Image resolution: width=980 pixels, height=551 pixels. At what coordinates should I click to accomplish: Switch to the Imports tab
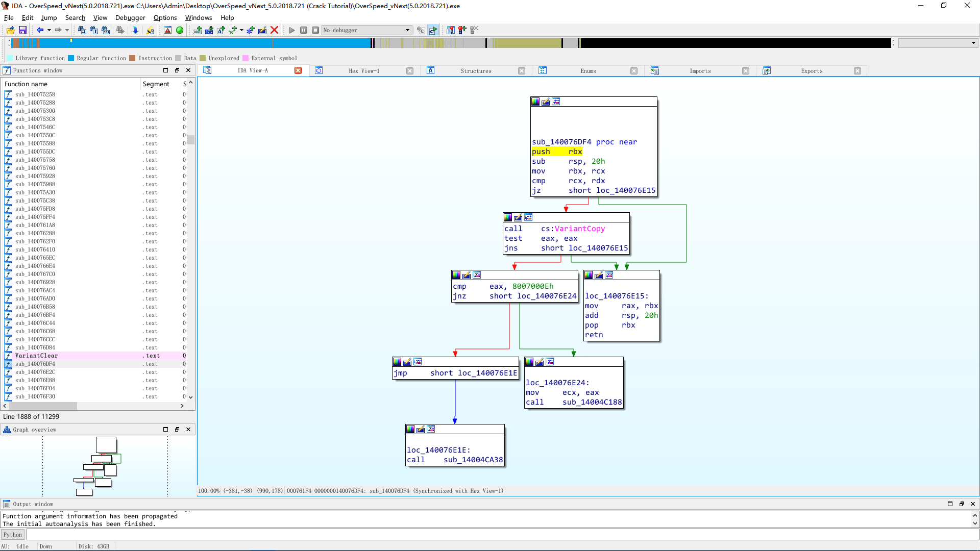(x=700, y=71)
